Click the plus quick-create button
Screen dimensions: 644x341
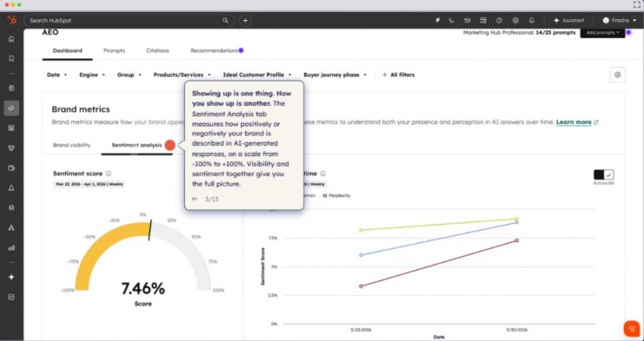[x=245, y=20]
